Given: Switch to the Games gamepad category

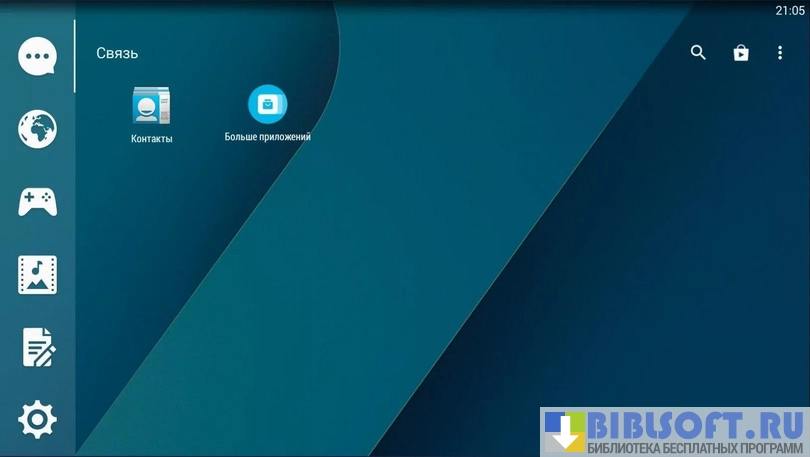Looking at the screenshot, I should pos(37,202).
